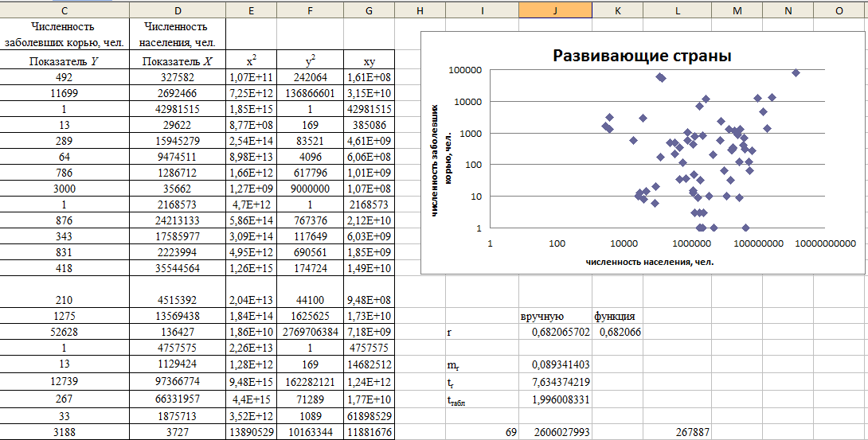This screenshot has width=868, height=440.
Task: Select the cell containing 2606027993
Action: coord(555,431)
